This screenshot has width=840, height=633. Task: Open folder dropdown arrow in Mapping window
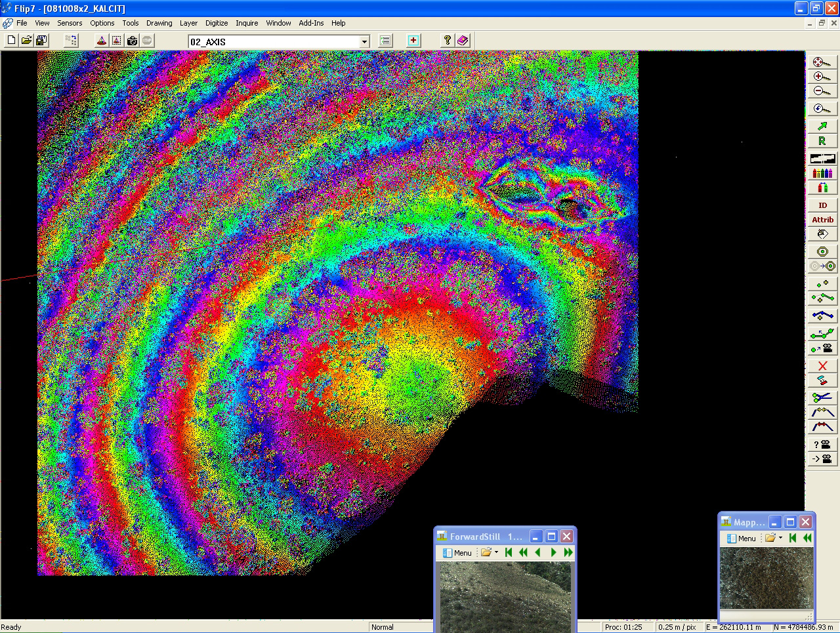pyautogui.click(x=780, y=538)
